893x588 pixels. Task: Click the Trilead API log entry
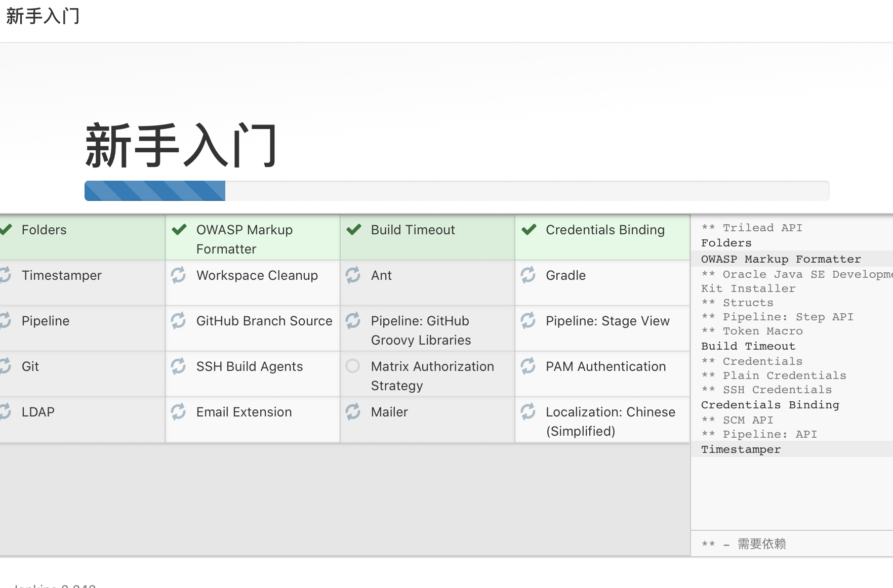point(752,228)
